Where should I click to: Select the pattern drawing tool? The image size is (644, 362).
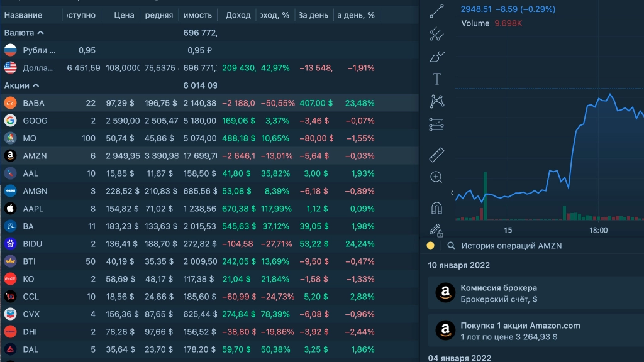[x=436, y=101]
